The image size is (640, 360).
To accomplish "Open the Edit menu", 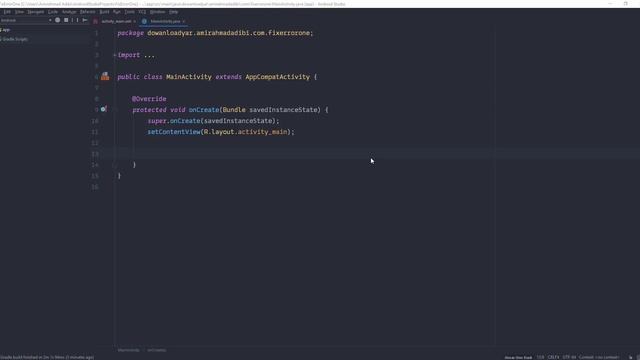I will coord(7,12).
